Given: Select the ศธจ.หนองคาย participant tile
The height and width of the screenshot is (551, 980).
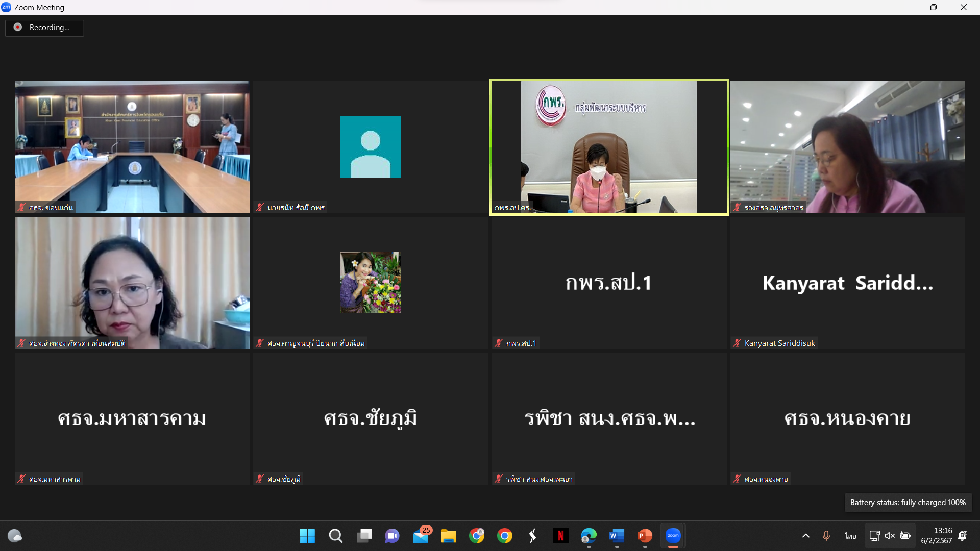Looking at the screenshot, I should pos(848,418).
